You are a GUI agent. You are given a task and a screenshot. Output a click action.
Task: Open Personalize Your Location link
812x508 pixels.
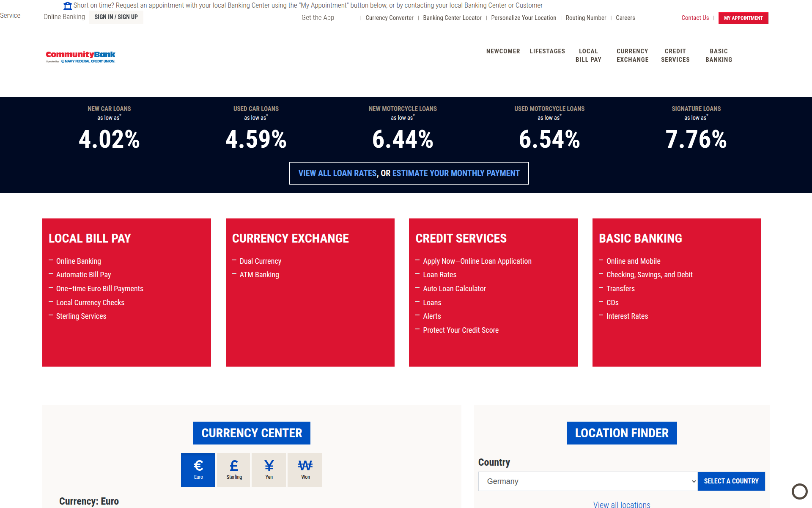pyautogui.click(x=524, y=18)
